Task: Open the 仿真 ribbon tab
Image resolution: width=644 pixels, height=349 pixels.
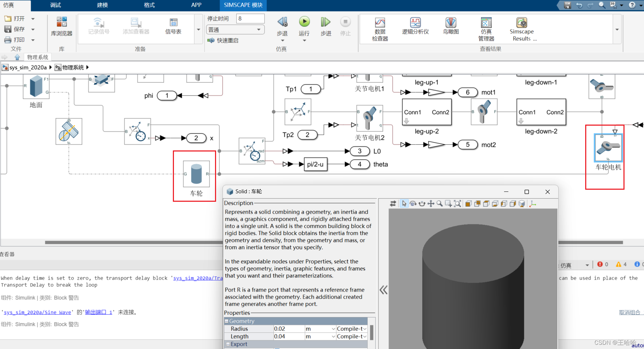Action: pos(9,5)
